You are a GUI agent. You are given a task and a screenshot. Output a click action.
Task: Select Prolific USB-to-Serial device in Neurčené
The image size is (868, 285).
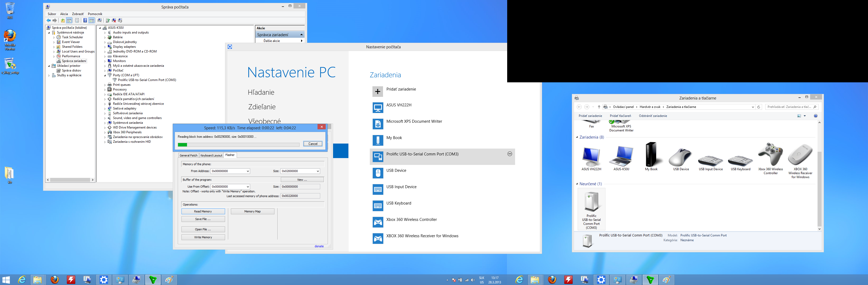click(591, 209)
